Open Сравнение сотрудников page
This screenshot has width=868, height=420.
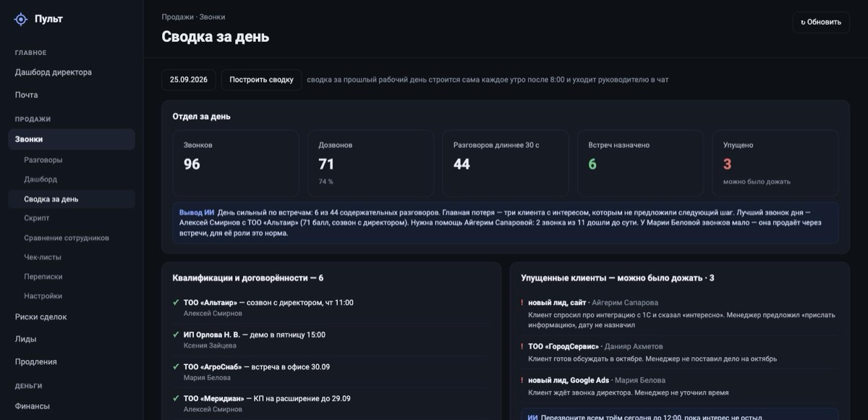[x=67, y=238]
